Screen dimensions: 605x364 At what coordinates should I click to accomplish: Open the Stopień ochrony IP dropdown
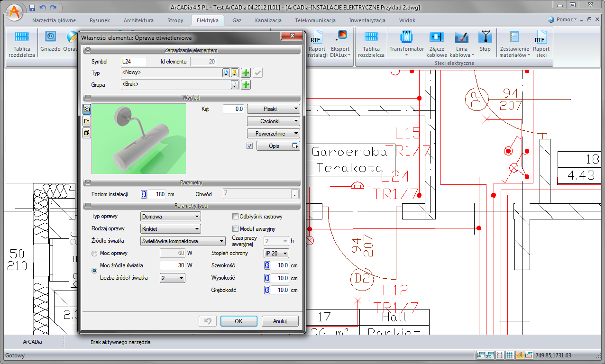click(x=276, y=254)
